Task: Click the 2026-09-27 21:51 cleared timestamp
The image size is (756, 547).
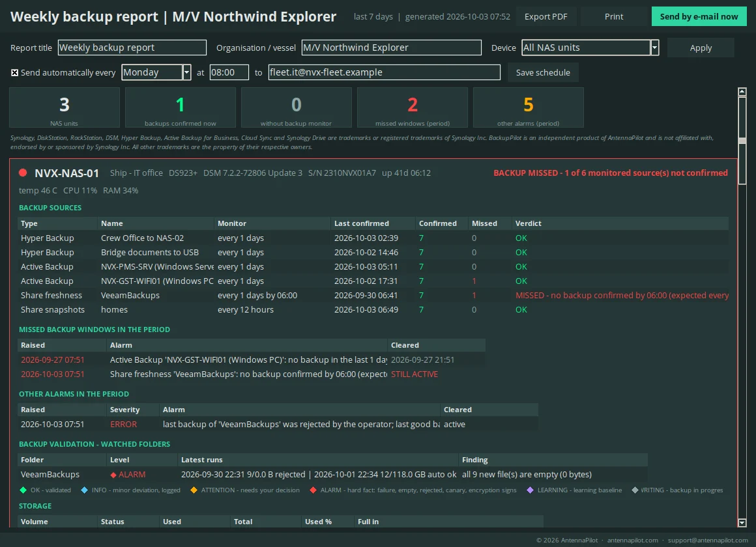Action: click(x=423, y=360)
